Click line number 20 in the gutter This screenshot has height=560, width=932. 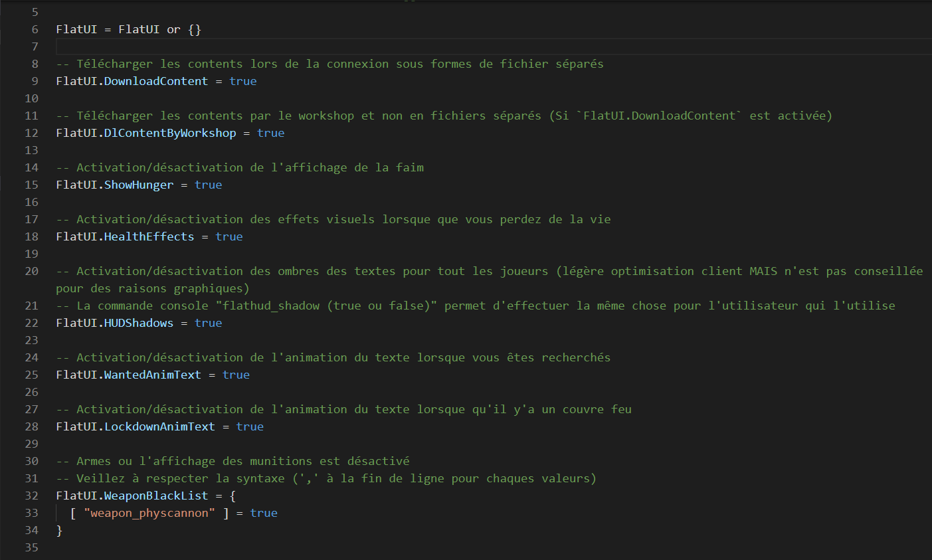pyautogui.click(x=32, y=271)
